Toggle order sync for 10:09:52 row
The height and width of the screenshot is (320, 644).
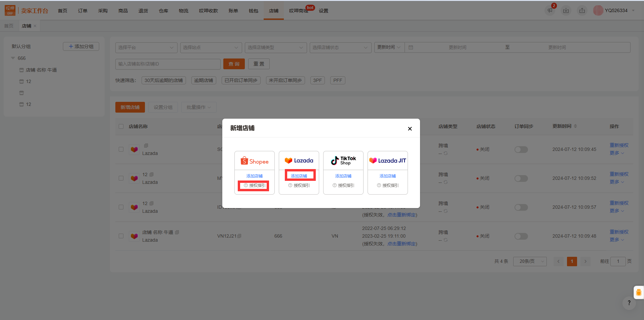521,178
